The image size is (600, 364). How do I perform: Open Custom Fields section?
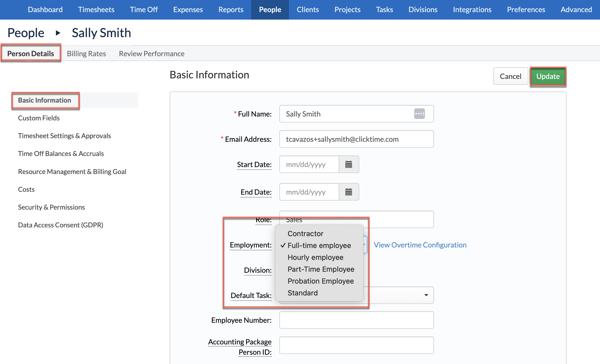(39, 118)
